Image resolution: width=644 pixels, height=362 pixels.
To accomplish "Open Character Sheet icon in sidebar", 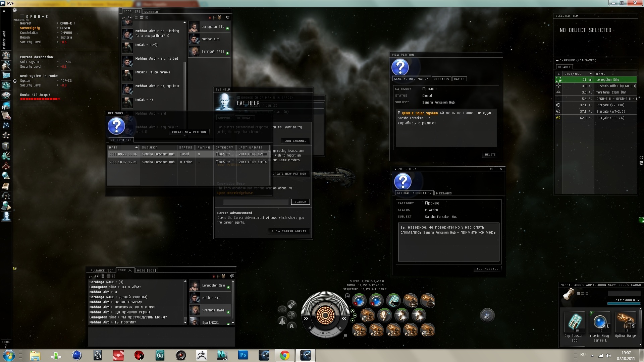I will 6,55.
